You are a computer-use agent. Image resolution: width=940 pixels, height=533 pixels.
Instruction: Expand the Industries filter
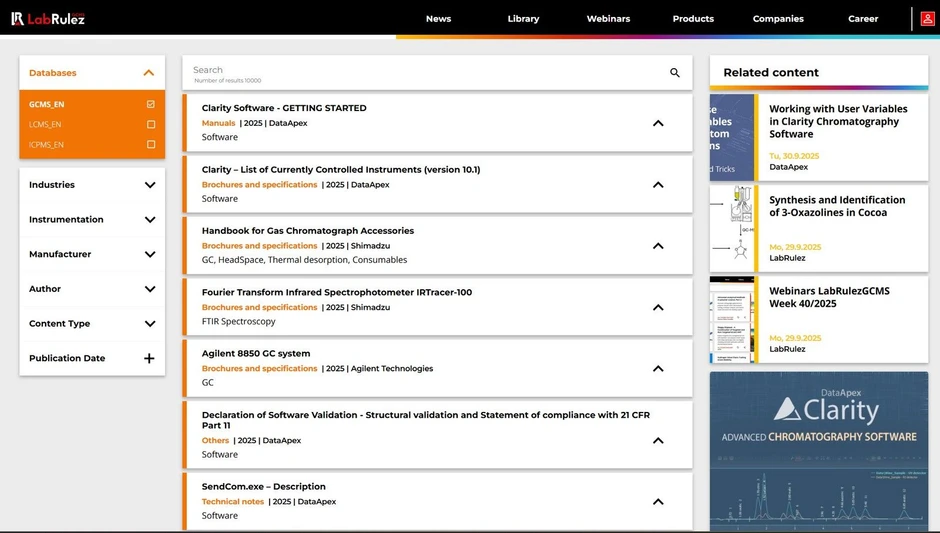149,185
